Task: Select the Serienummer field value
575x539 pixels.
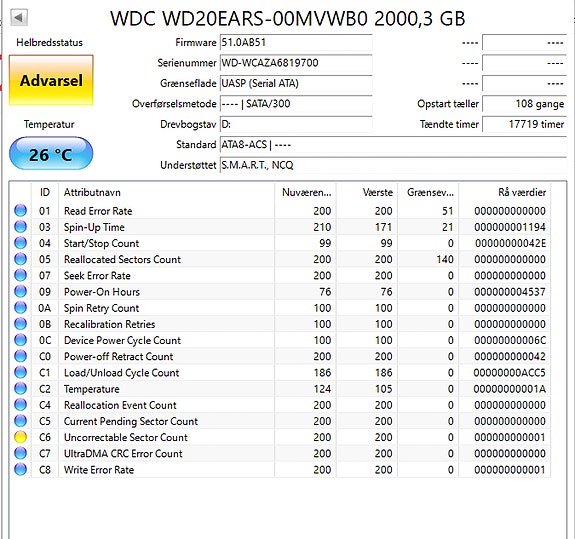Action: click(x=296, y=63)
